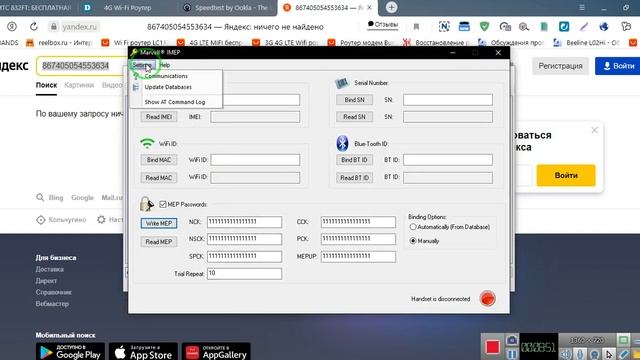The width and height of the screenshot is (640, 360).
Task: Click the Write MEP button
Action: coord(159,223)
